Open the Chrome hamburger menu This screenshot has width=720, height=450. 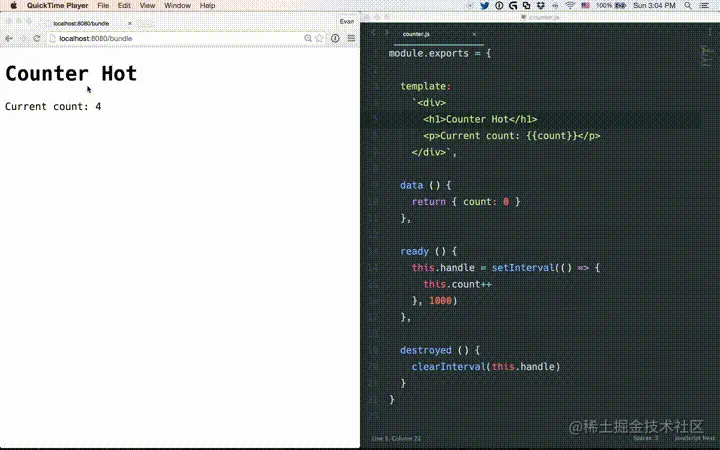pos(351,39)
